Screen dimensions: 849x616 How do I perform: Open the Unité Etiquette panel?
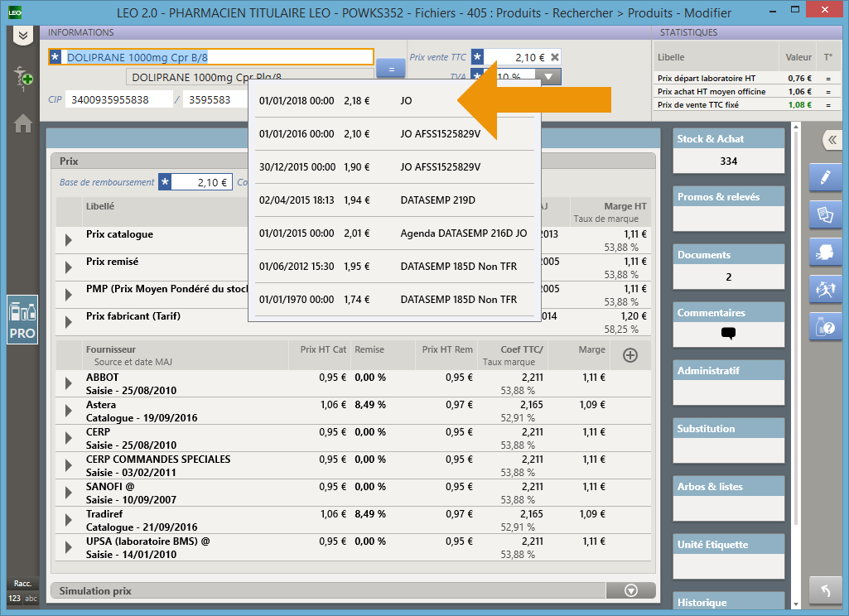click(x=728, y=556)
